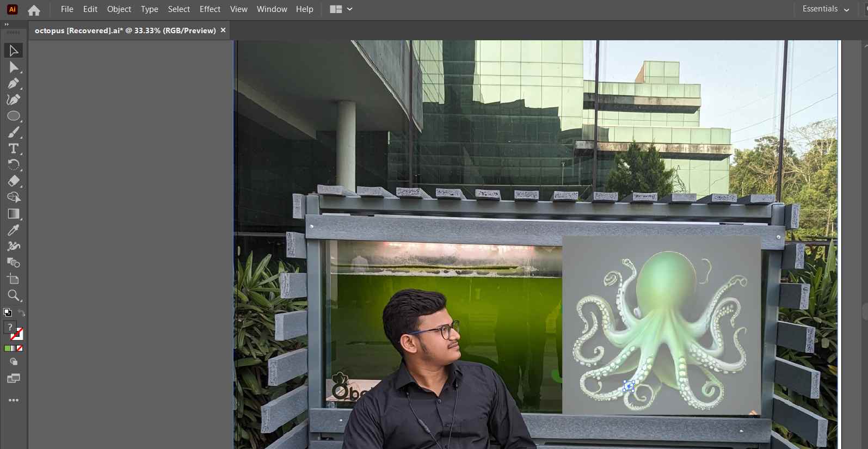Click the Fill color swatch
Screen dimensions: 868x449
[x=10, y=327]
